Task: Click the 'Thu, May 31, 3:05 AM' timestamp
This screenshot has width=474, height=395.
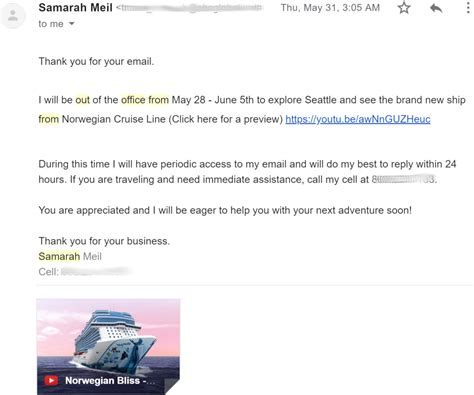Action: [x=330, y=8]
